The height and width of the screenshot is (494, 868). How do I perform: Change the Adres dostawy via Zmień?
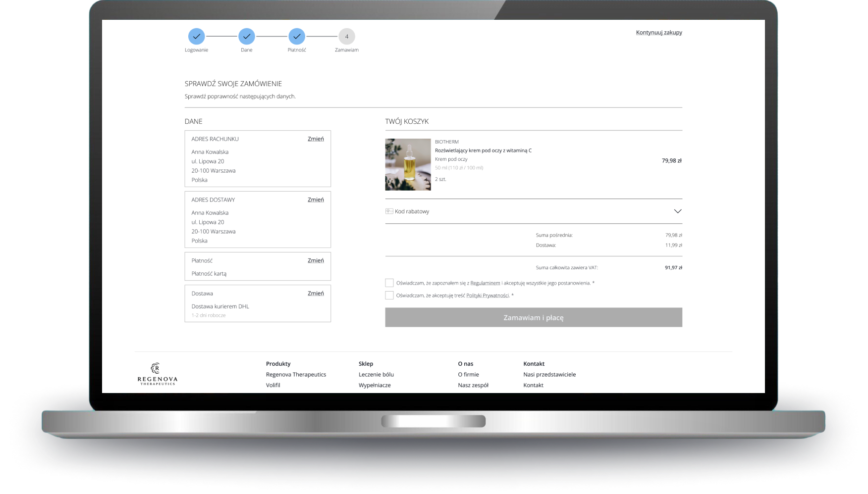coord(316,200)
